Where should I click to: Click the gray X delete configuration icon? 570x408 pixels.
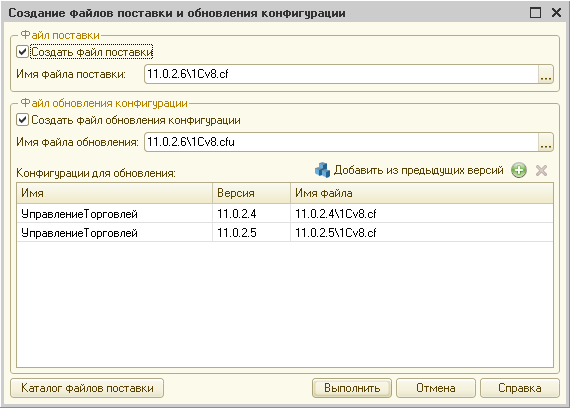pos(541,170)
